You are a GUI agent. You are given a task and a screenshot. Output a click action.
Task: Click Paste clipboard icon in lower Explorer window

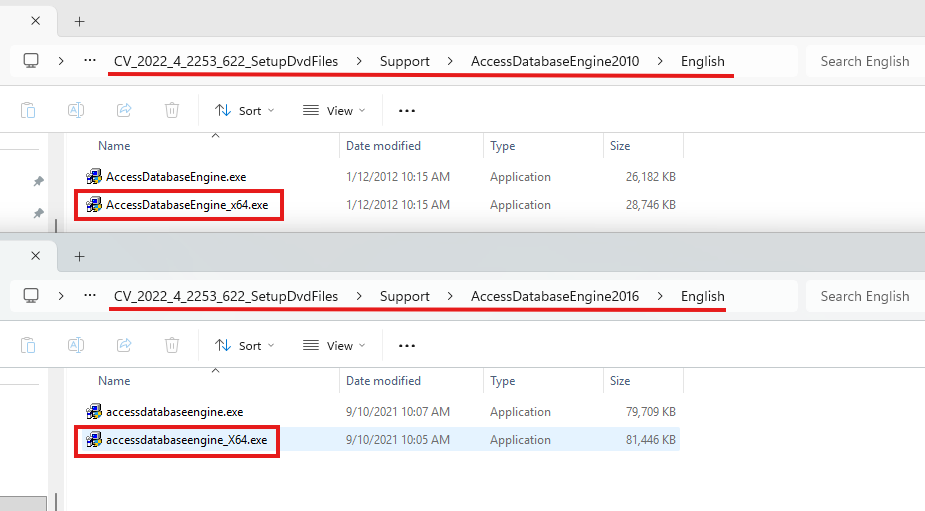28,345
